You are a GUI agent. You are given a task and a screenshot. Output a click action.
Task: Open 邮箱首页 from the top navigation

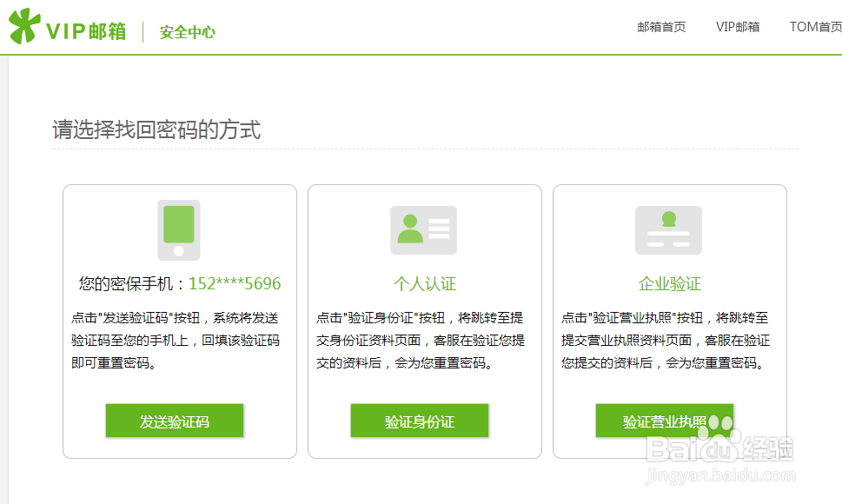click(661, 27)
